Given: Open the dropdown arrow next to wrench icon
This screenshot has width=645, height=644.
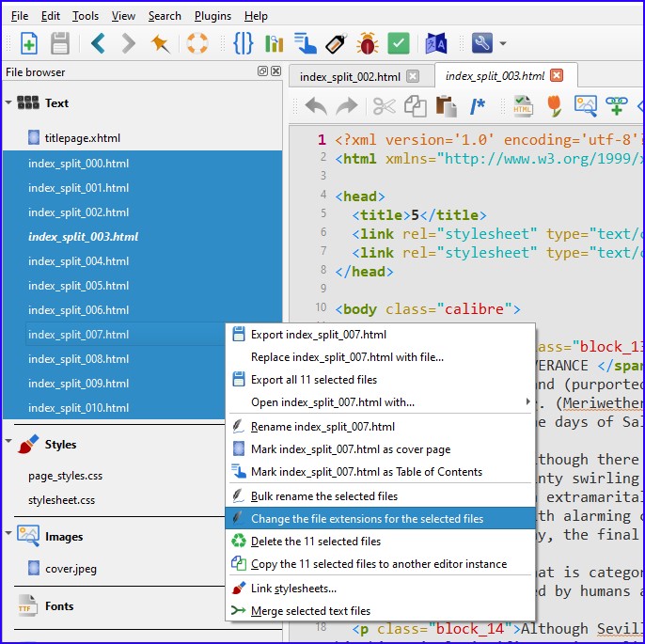Looking at the screenshot, I should point(503,43).
